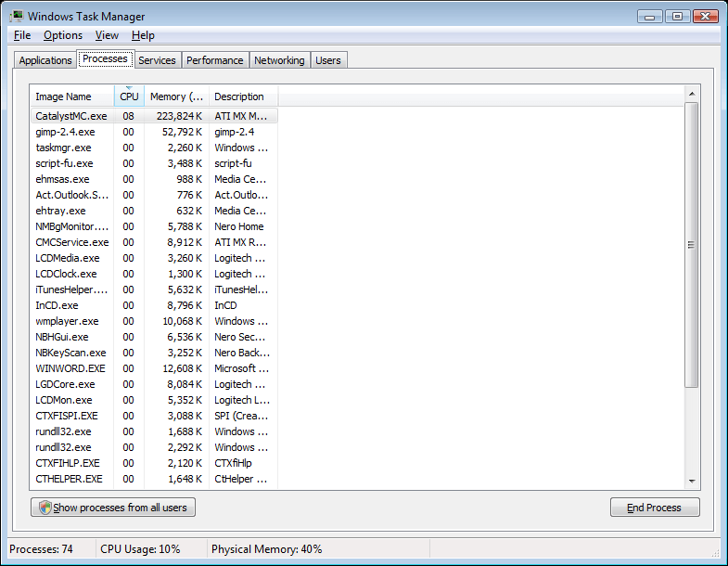Click CPU Usage: 10% status entry
This screenshot has height=566, width=728.
point(140,549)
